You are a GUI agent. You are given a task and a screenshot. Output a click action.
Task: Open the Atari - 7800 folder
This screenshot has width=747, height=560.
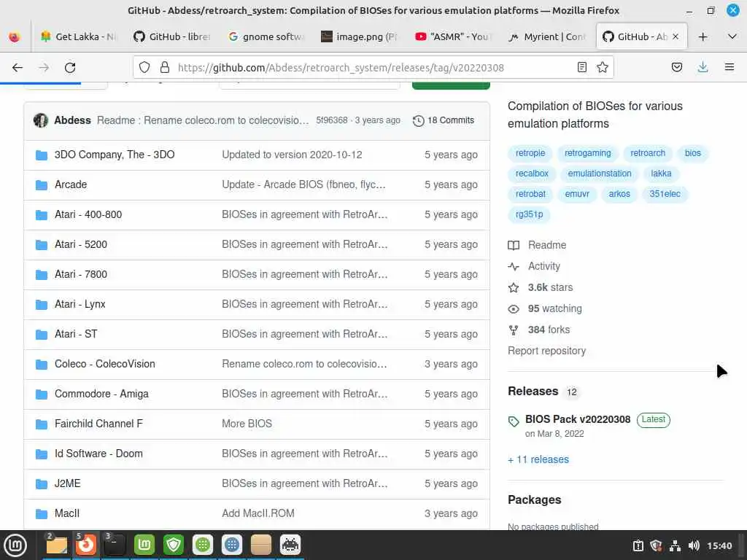tap(80, 274)
